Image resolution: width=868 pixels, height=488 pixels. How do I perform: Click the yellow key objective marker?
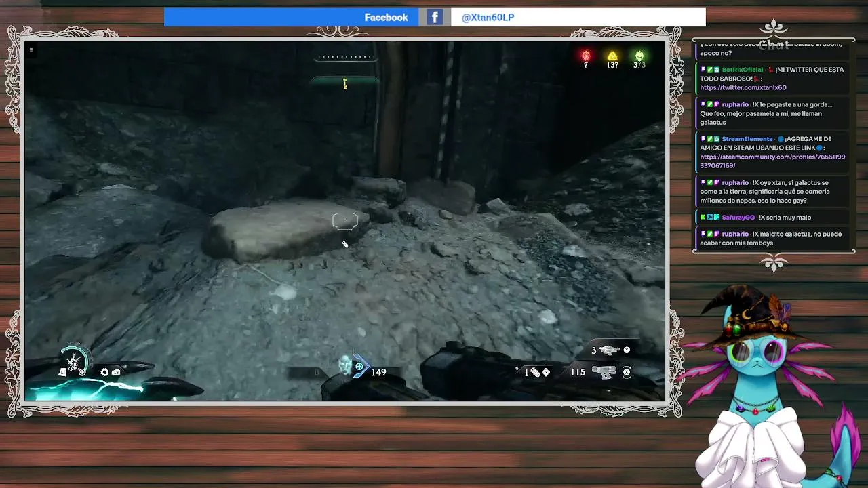(x=345, y=84)
